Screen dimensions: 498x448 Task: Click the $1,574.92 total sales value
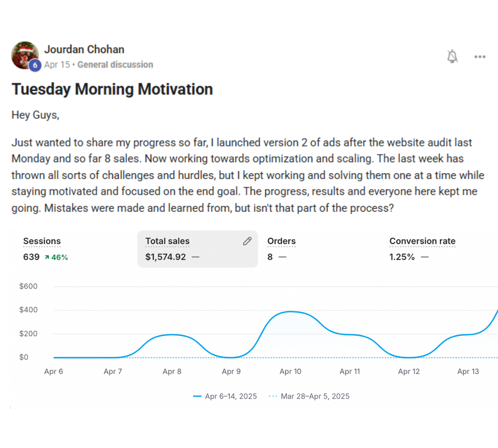point(166,257)
